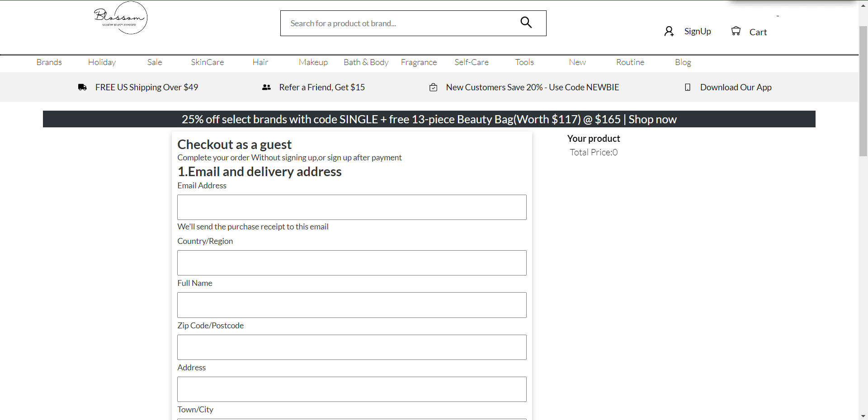The width and height of the screenshot is (868, 420).
Task: Select the Country/Region field
Action: tap(352, 263)
